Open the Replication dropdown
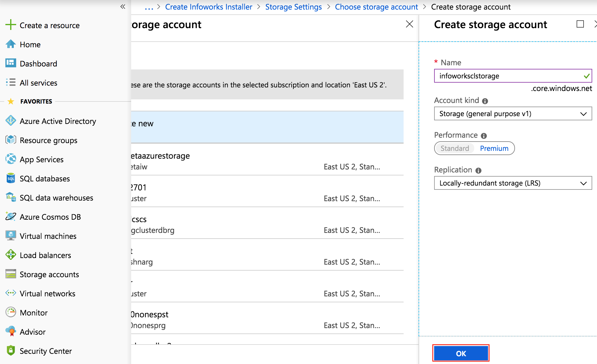Image resolution: width=597 pixels, height=364 pixels. [513, 183]
